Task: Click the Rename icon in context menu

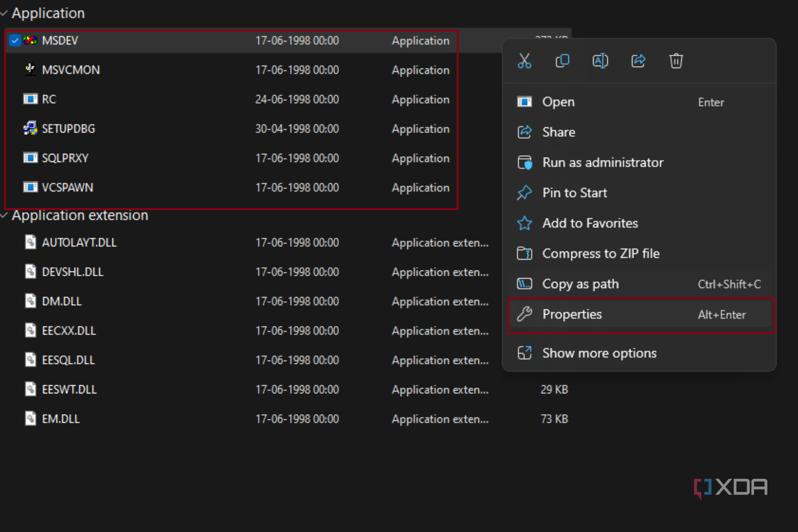Action: [x=600, y=61]
